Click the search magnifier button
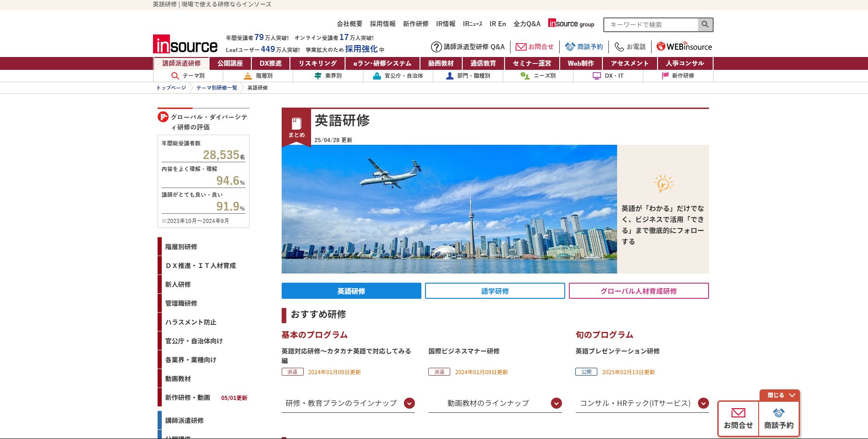The height and width of the screenshot is (439, 868). coord(705,24)
